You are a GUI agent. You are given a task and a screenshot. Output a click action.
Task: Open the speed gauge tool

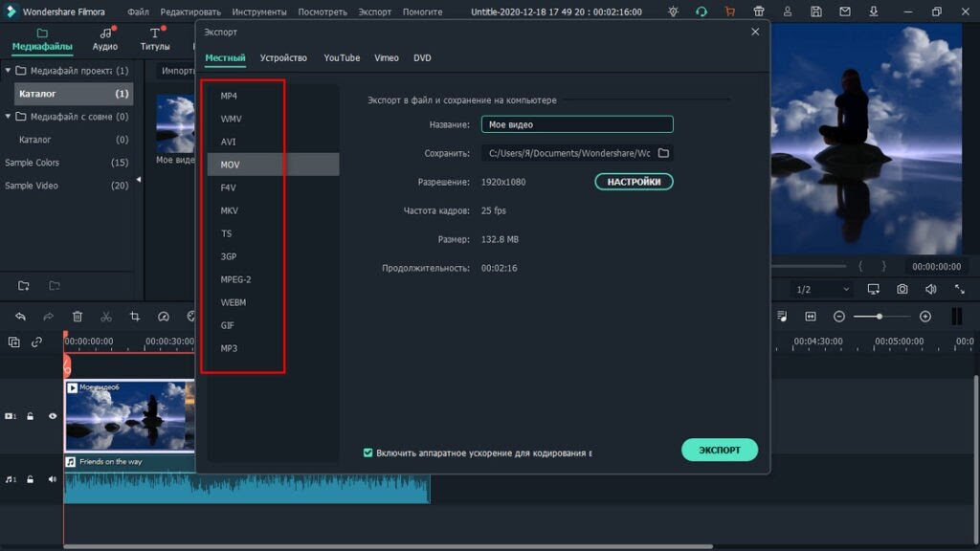(x=164, y=317)
